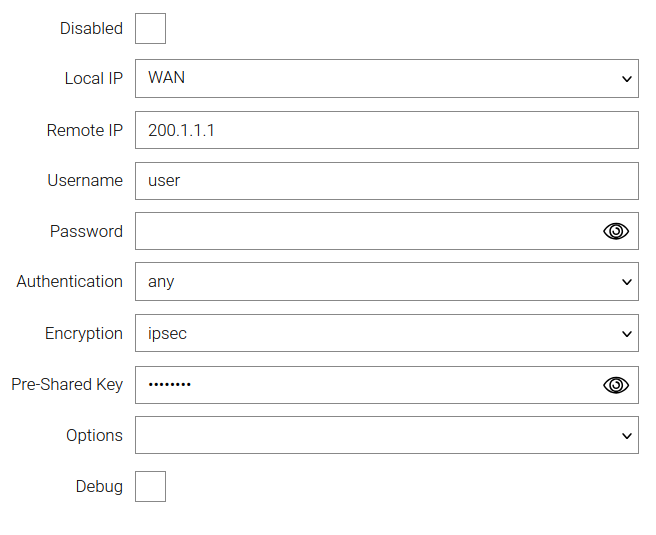Click the "Username" label text
Viewport: 656px width, 535px height.
[85, 181]
